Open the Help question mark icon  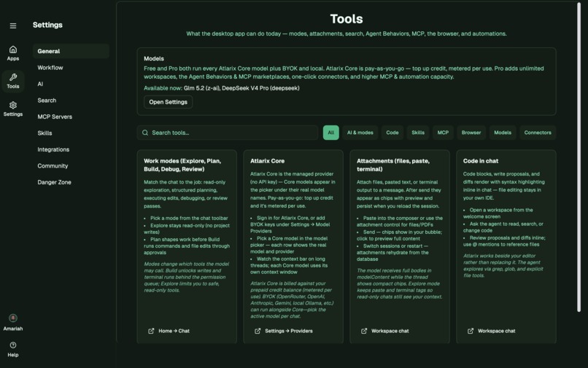13,345
